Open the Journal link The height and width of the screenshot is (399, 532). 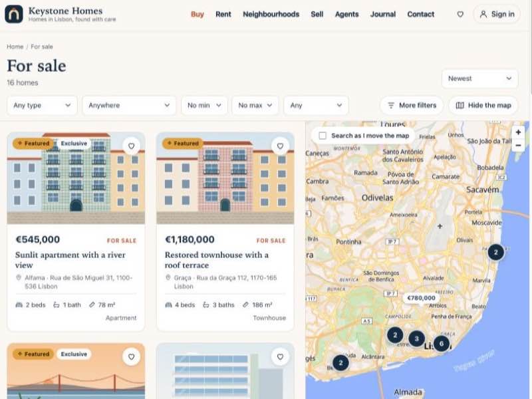pos(383,14)
